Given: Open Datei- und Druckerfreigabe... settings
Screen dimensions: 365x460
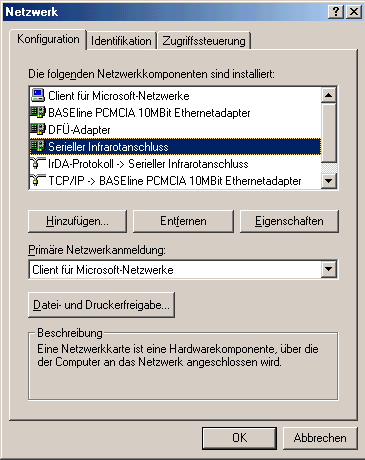Looking at the screenshot, I should coord(101,305).
